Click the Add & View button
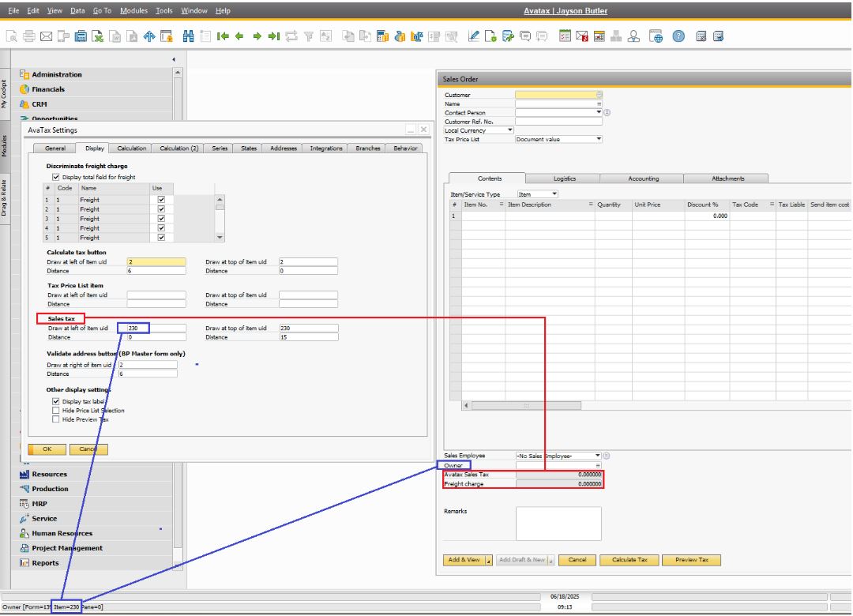Viewport: 853px width, 616px height. [x=464, y=560]
